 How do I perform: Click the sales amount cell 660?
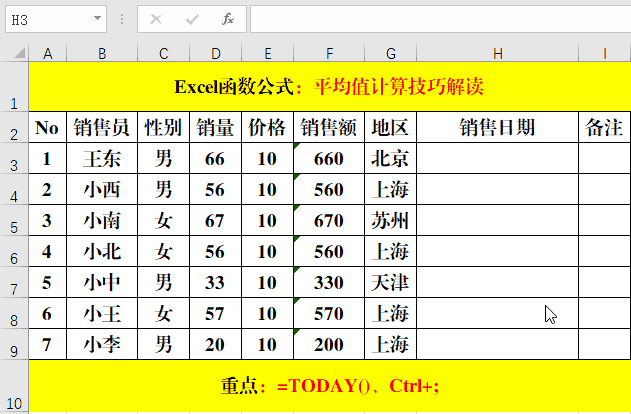(329, 158)
